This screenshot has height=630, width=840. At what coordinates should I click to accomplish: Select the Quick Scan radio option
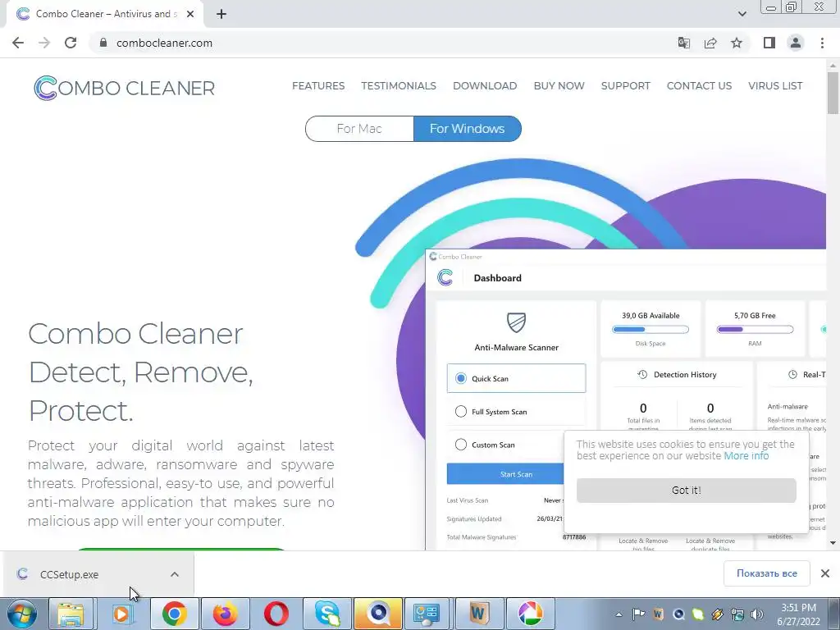(x=461, y=378)
